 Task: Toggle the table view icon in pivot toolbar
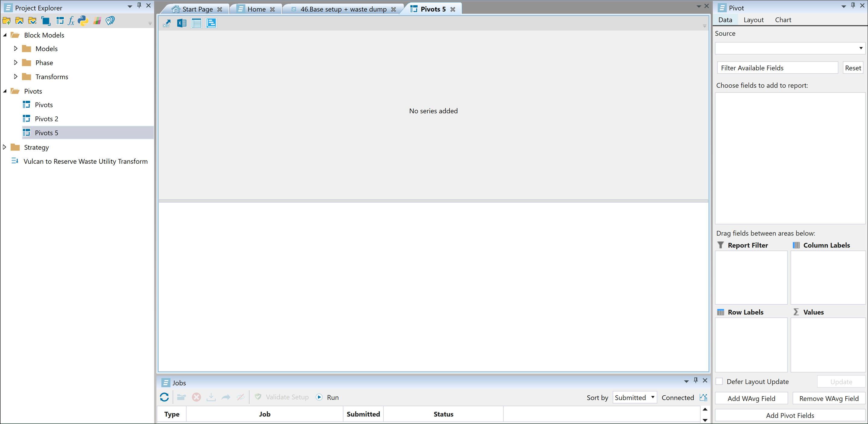[x=196, y=23]
